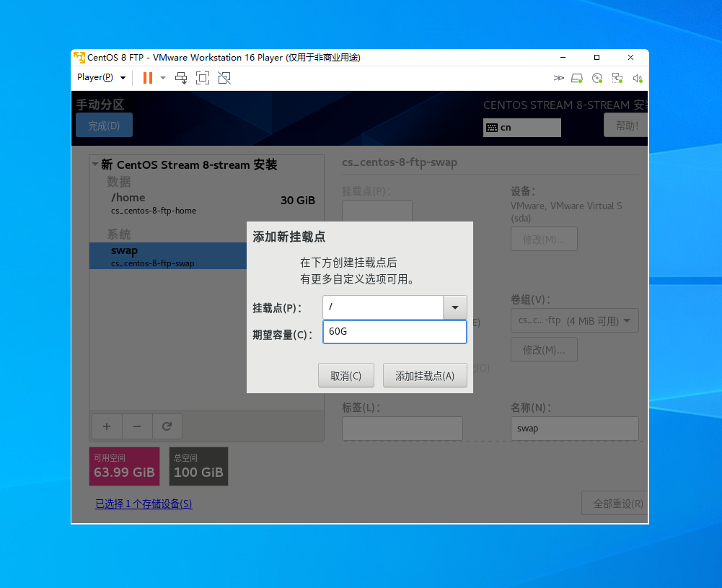This screenshot has width=722, height=588.
Task: Open the 卷组(V) cs_c...-ftp dropdown
Action: [x=574, y=320]
